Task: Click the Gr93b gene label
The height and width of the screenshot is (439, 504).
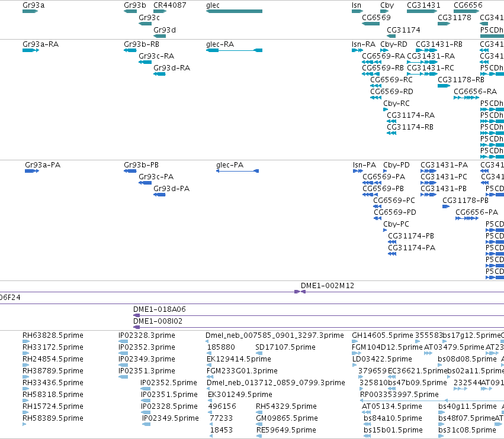Action: (x=135, y=5)
